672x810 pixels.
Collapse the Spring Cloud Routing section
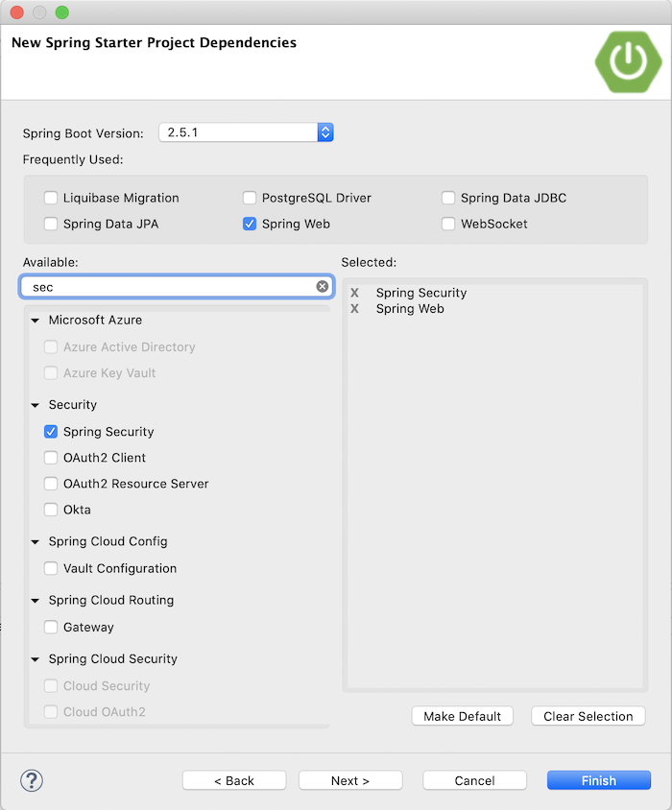35,600
